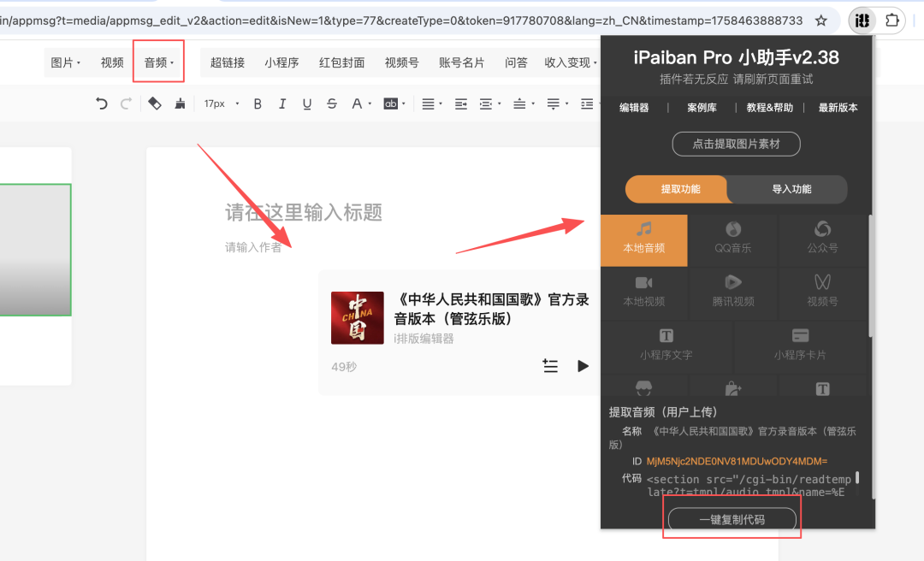Play the national anthem audio
Image resolution: width=924 pixels, height=561 pixels.
583,366
